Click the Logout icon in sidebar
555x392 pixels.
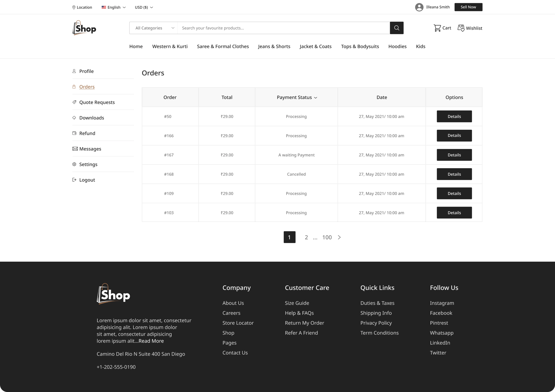[x=74, y=180]
